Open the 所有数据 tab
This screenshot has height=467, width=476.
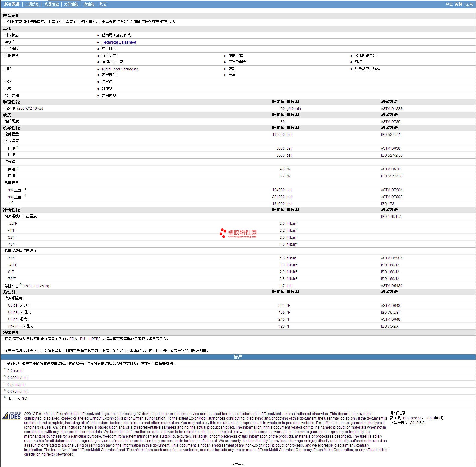(12, 4)
